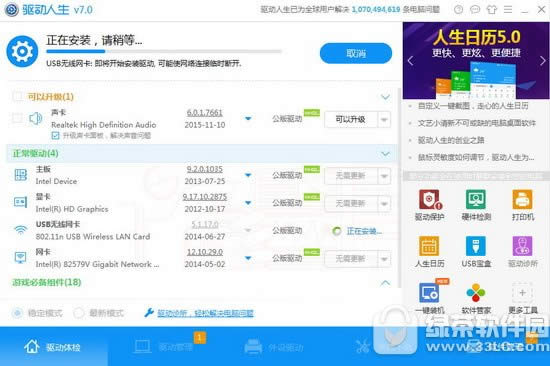Tick the 可以升级(1) group checkbox
The height and width of the screenshot is (366, 550).
(17, 97)
